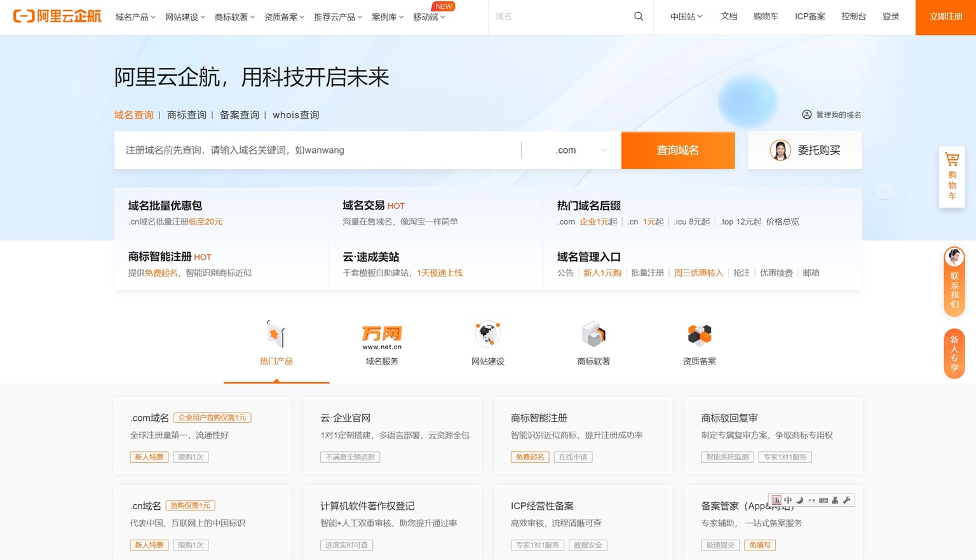Viewport: 976px width, 560px height.
Task: Open the shopping cart sidebar icon
Action: (x=952, y=177)
